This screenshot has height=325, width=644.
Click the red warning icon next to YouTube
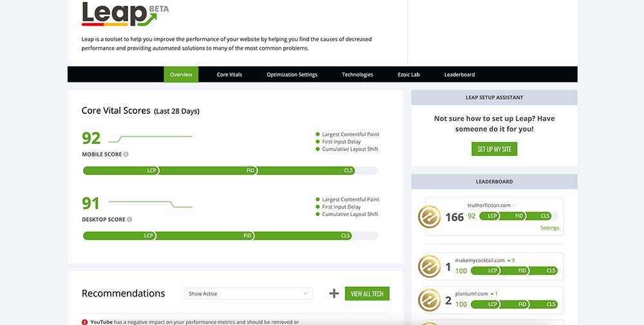[x=84, y=322]
